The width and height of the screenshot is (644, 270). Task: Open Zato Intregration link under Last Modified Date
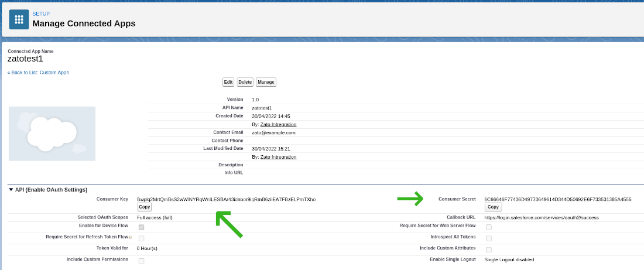coord(279,157)
